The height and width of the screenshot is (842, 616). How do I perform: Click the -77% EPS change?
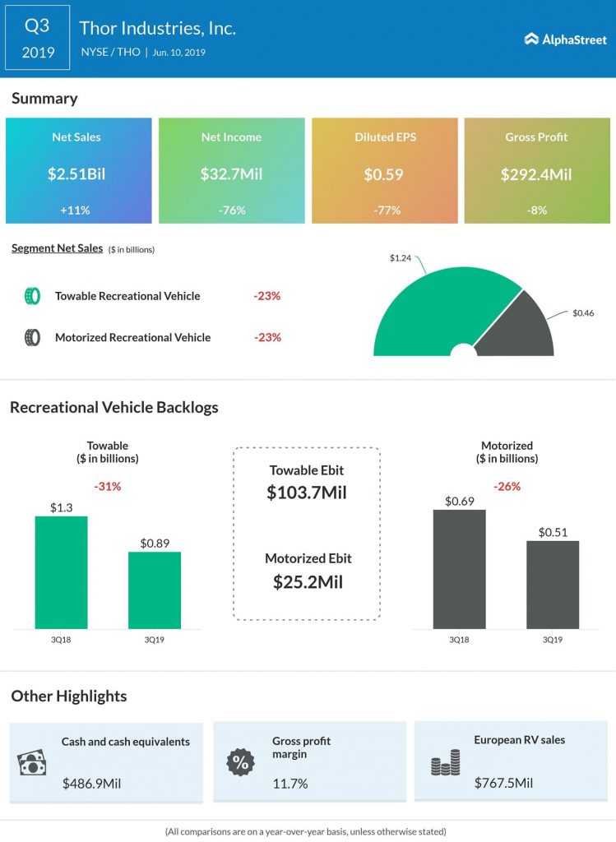tap(387, 210)
